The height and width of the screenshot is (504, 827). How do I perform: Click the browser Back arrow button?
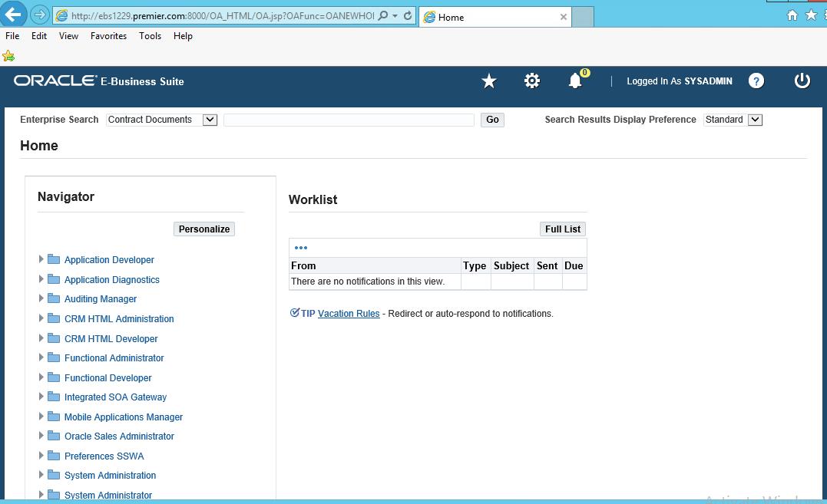[x=14, y=15]
